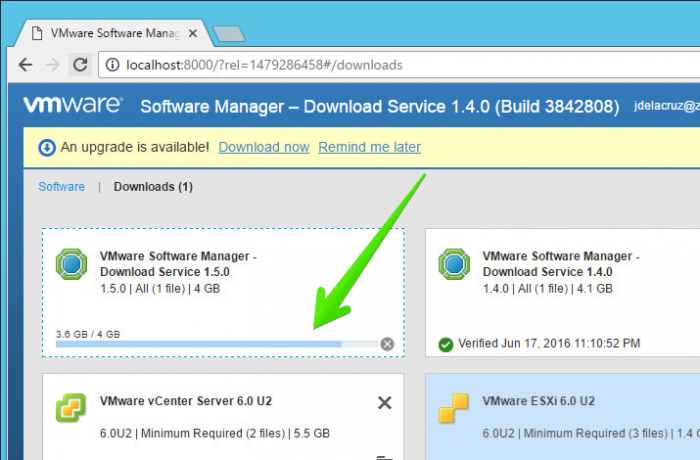
Task: Click the Download Service 1.4.0 product icon
Action: click(454, 264)
